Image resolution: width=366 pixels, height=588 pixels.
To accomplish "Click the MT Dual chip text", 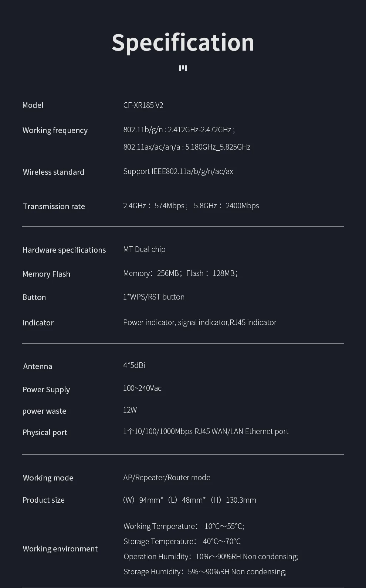I will [x=144, y=249].
